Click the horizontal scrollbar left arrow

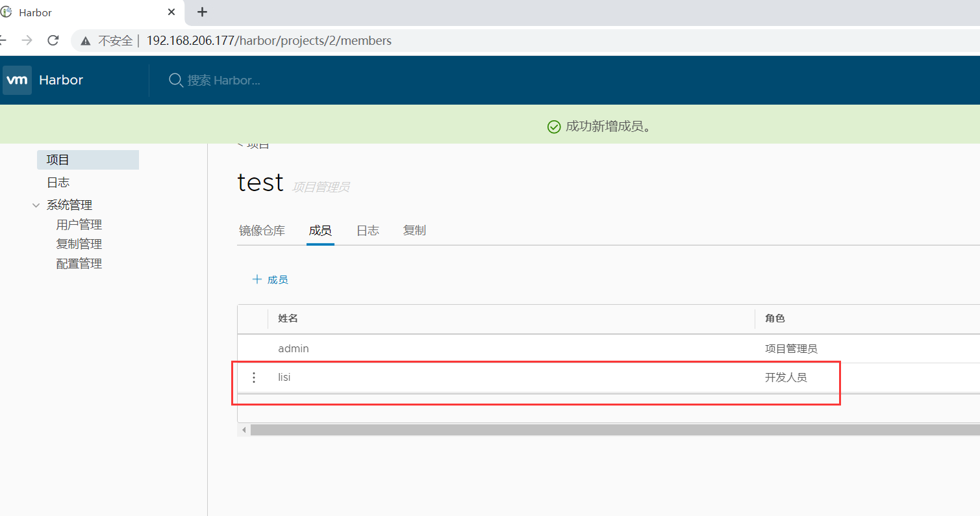point(244,430)
